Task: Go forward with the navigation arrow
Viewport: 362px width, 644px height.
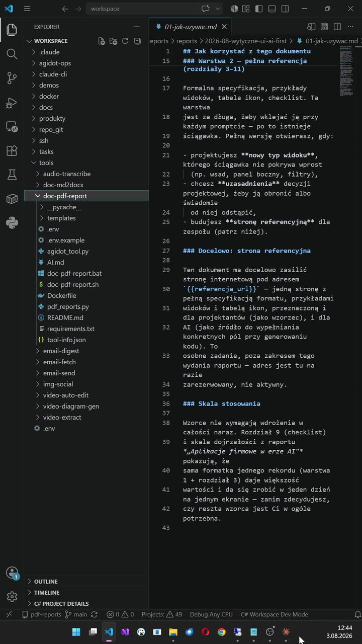Action: coord(78,9)
